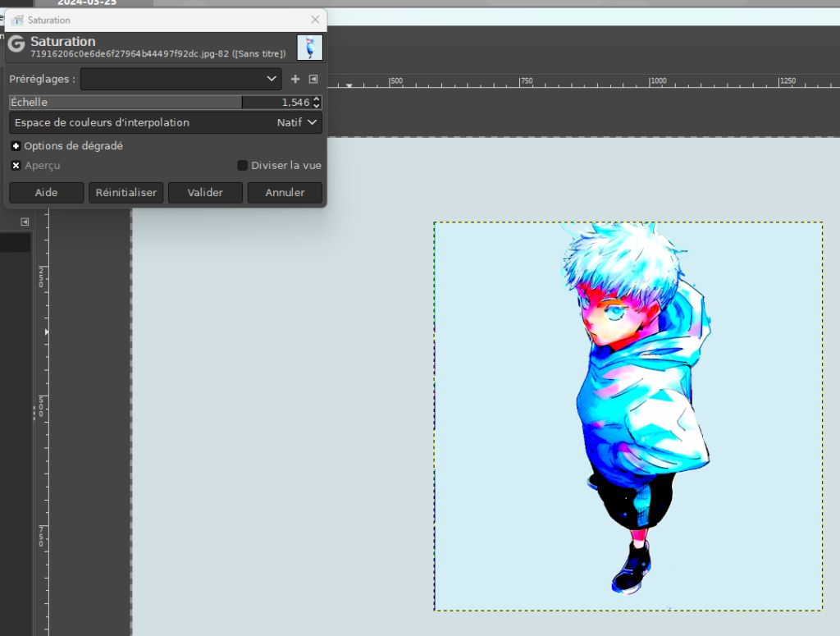The image size is (840, 636).
Task: Increase the Échelle value with up arrow
Action: point(317,98)
